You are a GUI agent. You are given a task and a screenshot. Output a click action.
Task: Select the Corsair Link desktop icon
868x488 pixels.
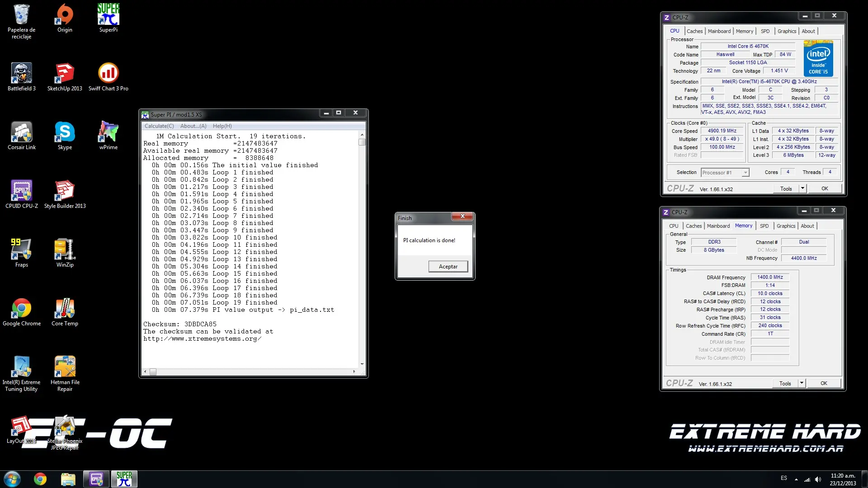tap(21, 136)
